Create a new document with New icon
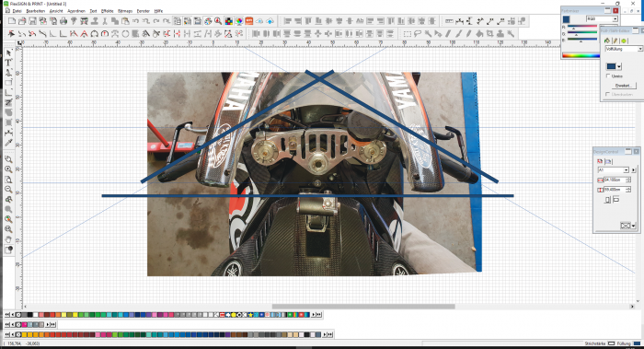The image size is (644, 349). coord(12,21)
